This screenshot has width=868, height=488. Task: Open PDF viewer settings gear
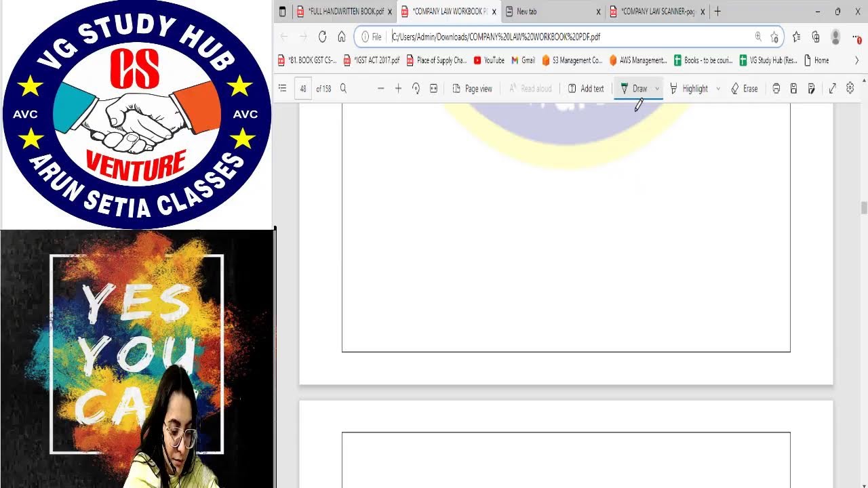pos(850,89)
